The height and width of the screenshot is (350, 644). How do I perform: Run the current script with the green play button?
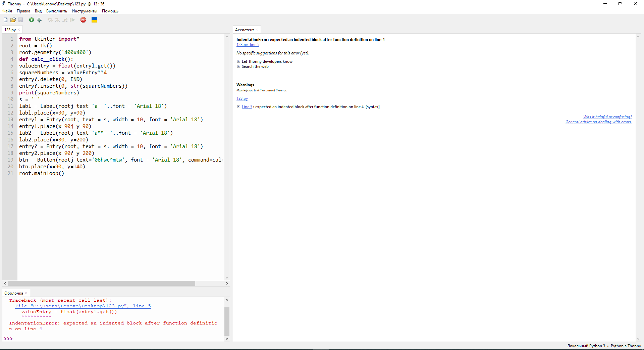coord(32,20)
